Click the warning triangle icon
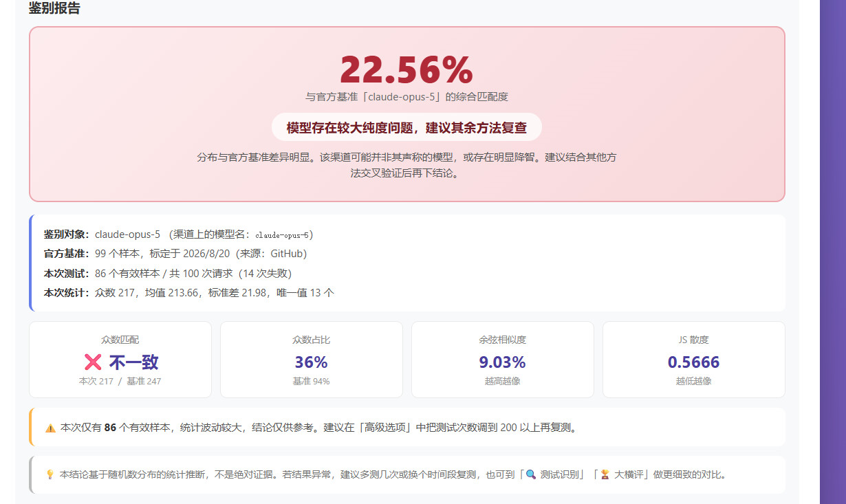The height and width of the screenshot is (504, 846). pos(50,428)
